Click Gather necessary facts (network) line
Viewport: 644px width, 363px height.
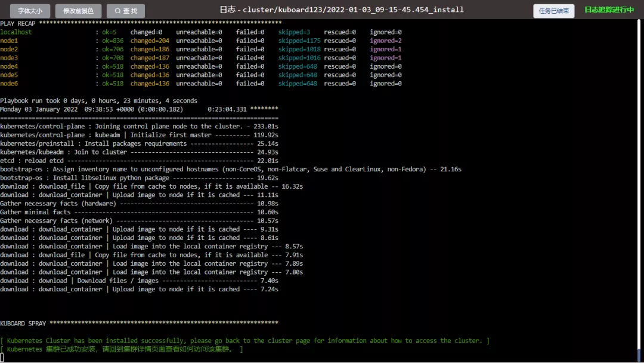pyautogui.click(x=139, y=221)
